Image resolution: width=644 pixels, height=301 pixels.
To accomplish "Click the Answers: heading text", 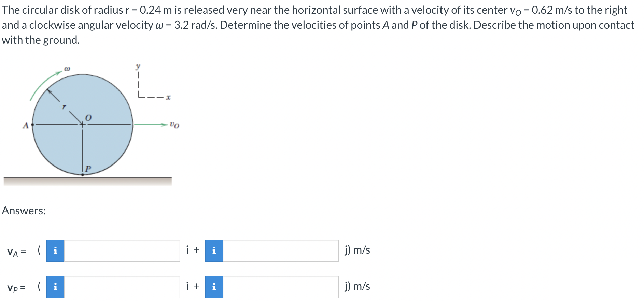I will 24,211.
